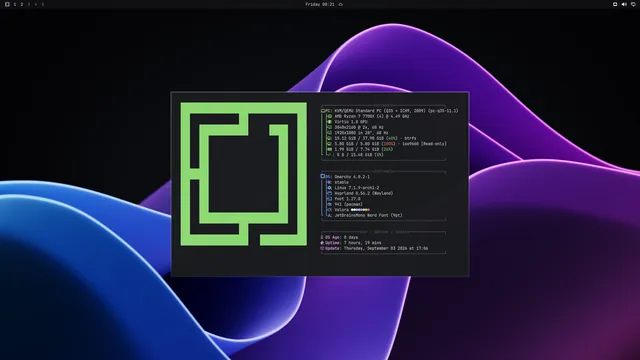Click the tray icon left of the volume speaker
Image resolution: width=640 pixels, height=360 pixels.
point(615,4)
